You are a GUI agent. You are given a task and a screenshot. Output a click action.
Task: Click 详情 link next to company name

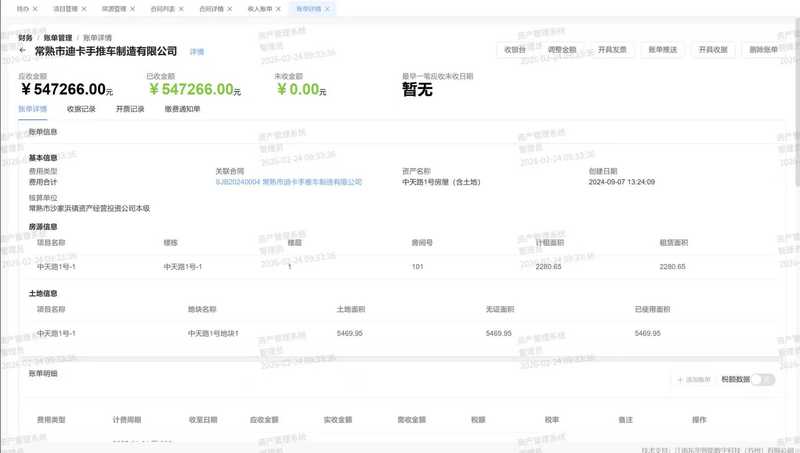tap(197, 51)
